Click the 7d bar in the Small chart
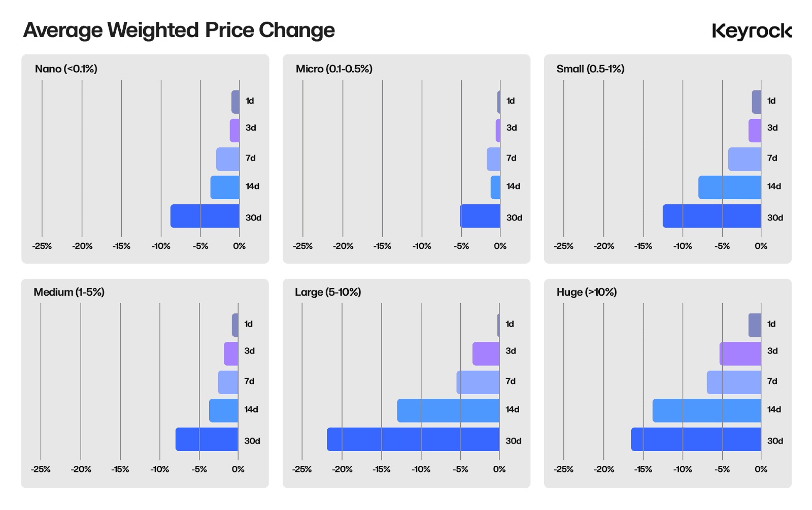The image size is (812, 510). [745, 159]
